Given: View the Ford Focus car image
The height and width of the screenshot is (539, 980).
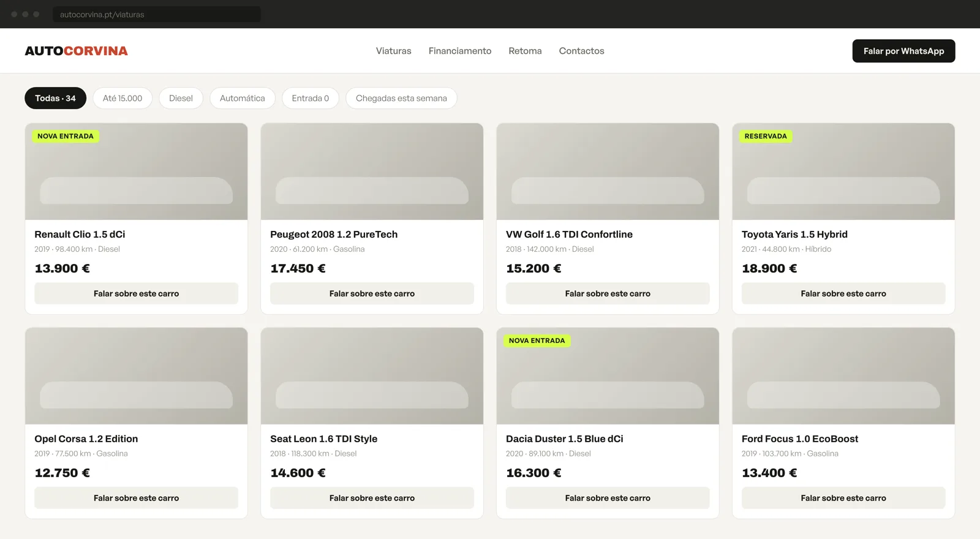Looking at the screenshot, I should (x=843, y=376).
